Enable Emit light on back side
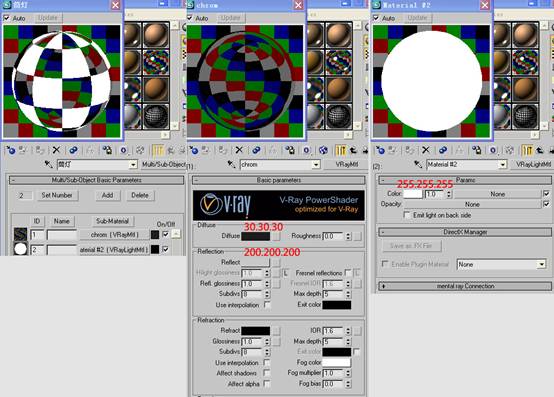Image resolution: width=554 pixels, height=397 pixels. tap(407, 215)
